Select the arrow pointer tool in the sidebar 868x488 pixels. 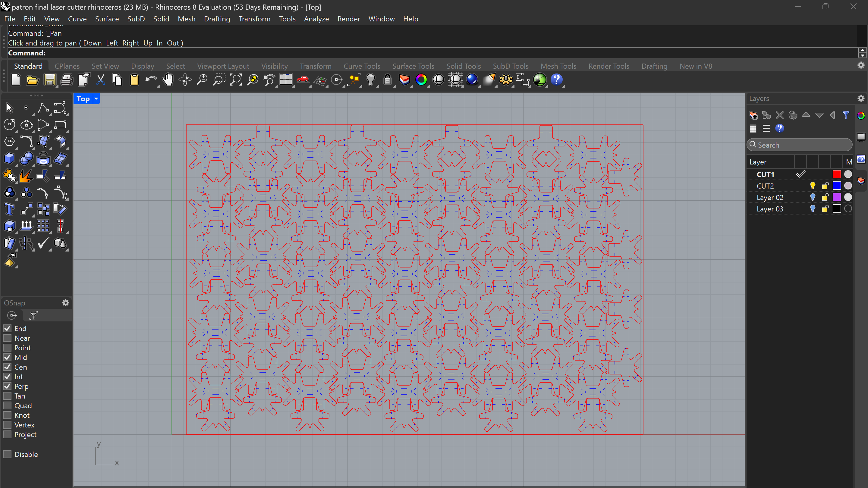click(x=9, y=108)
